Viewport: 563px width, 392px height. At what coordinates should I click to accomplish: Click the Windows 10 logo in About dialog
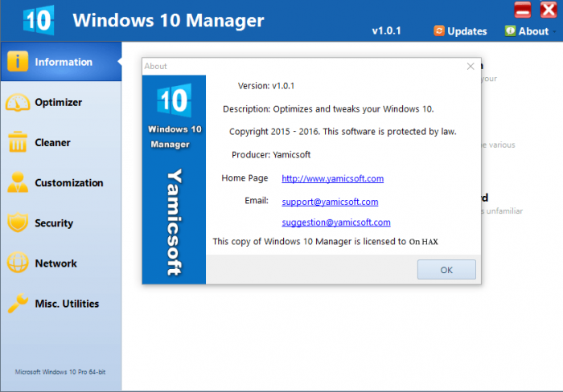click(x=175, y=100)
